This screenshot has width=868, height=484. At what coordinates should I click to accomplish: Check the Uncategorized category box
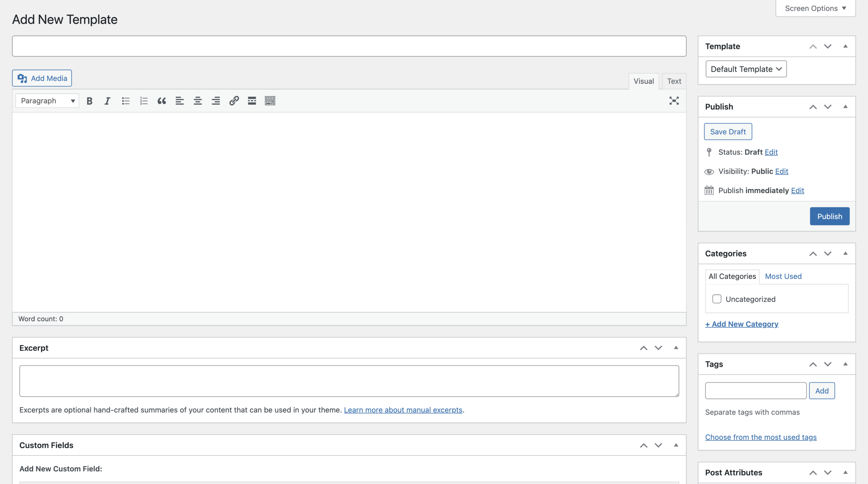(717, 299)
